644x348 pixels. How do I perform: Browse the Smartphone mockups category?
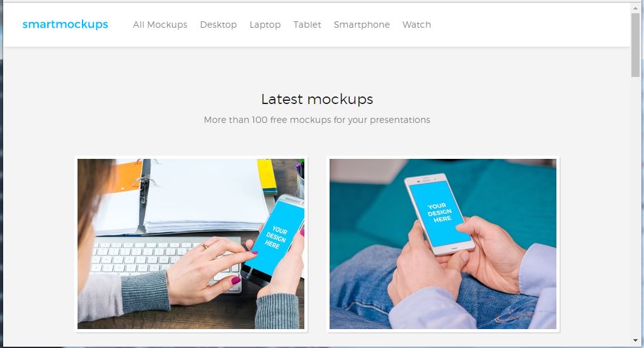pyautogui.click(x=362, y=25)
